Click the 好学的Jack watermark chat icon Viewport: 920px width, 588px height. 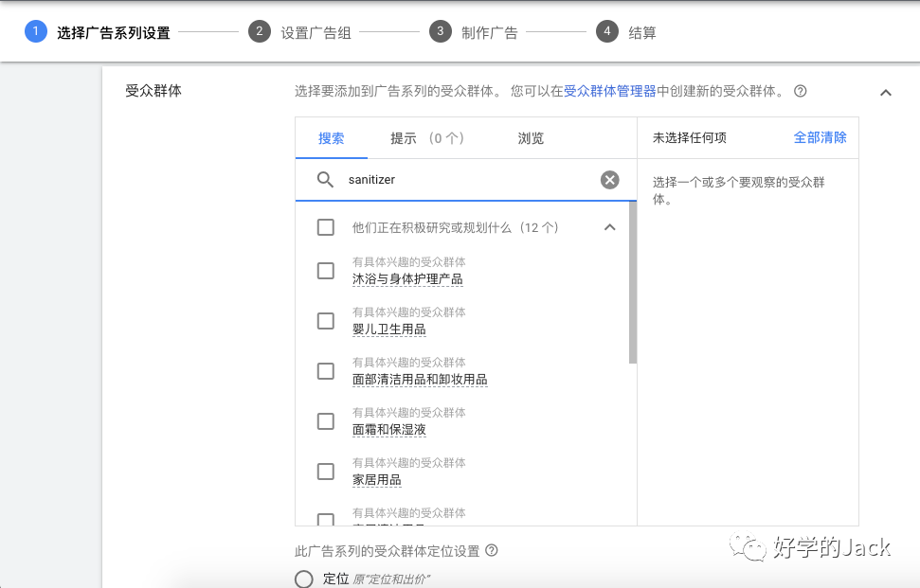point(748,547)
